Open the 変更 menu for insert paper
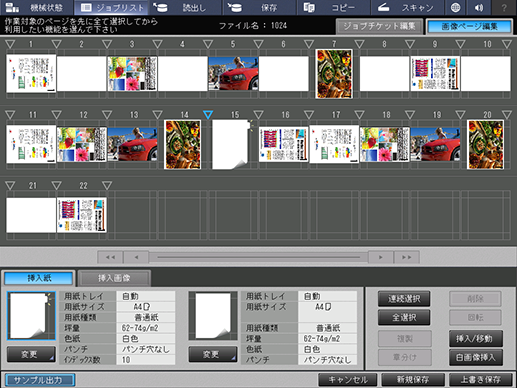517x388 pixels. (x=31, y=354)
